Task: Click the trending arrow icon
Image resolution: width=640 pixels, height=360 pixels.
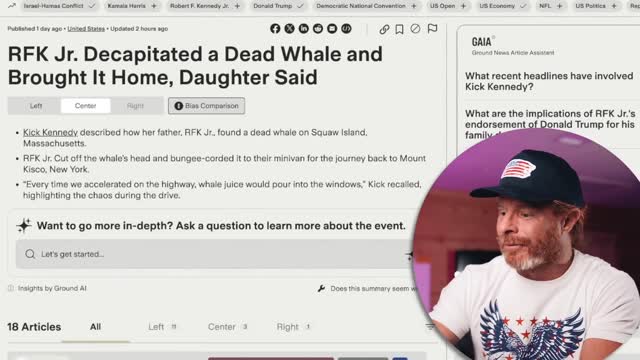Action: click(12, 6)
